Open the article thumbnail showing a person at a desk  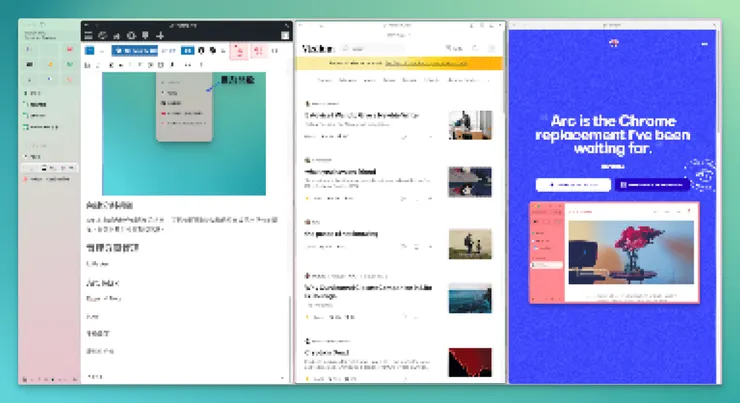click(470, 125)
